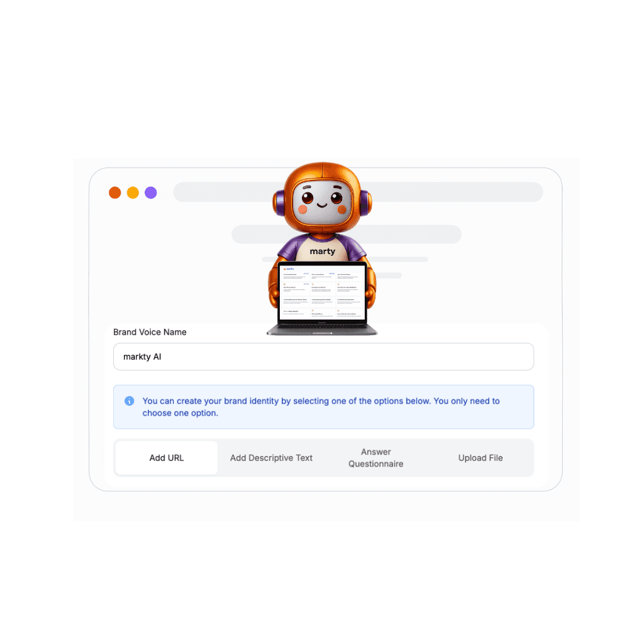Click the blue info circle icon
644x644 pixels.
click(x=130, y=401)
